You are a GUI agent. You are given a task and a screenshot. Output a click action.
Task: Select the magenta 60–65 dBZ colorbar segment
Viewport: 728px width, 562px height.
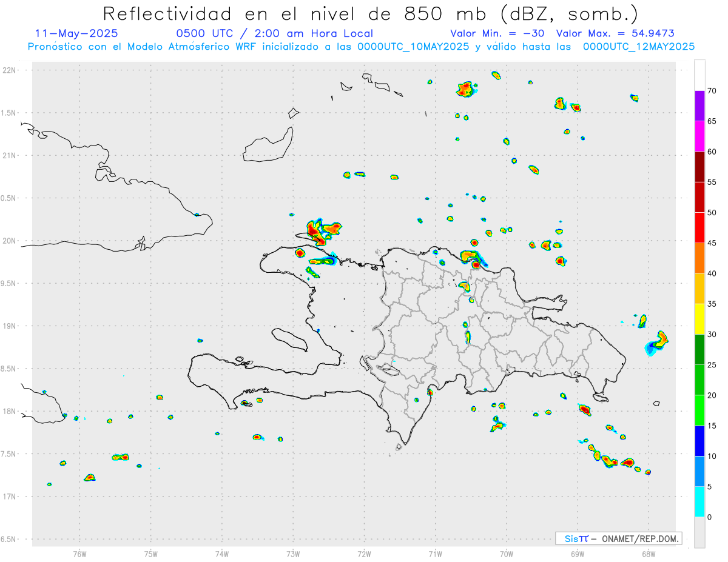click(700, 136)
